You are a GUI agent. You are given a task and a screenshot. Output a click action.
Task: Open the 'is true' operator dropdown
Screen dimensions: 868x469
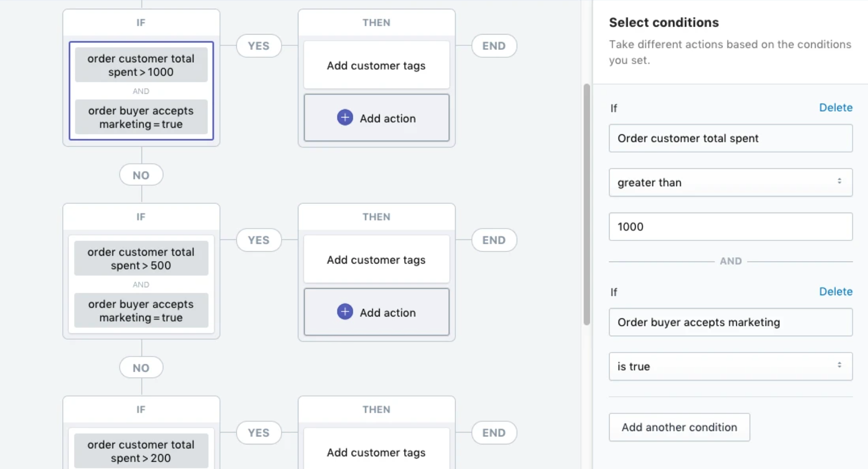pyautogui.click(x=730, y=366)
